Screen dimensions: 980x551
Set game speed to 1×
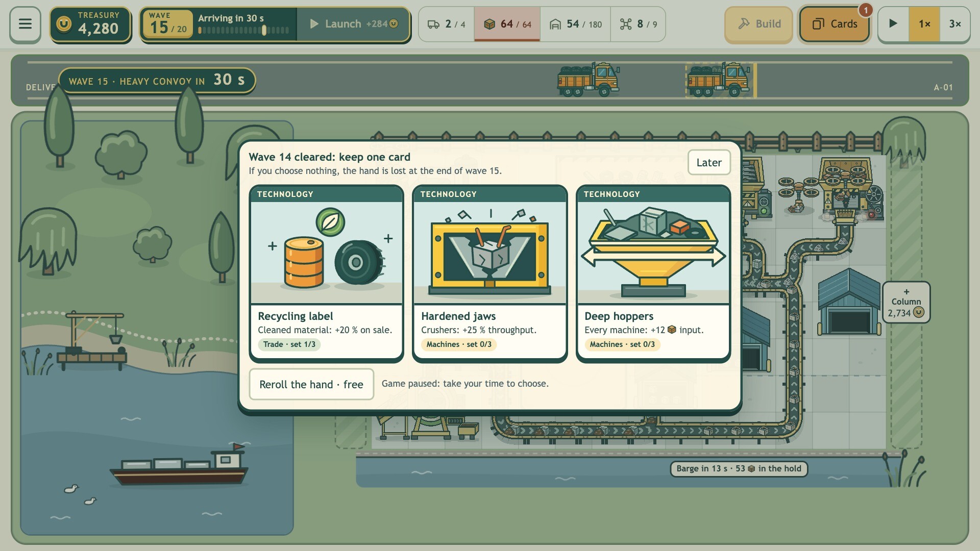pyautogui.click(x=924, y=24)
